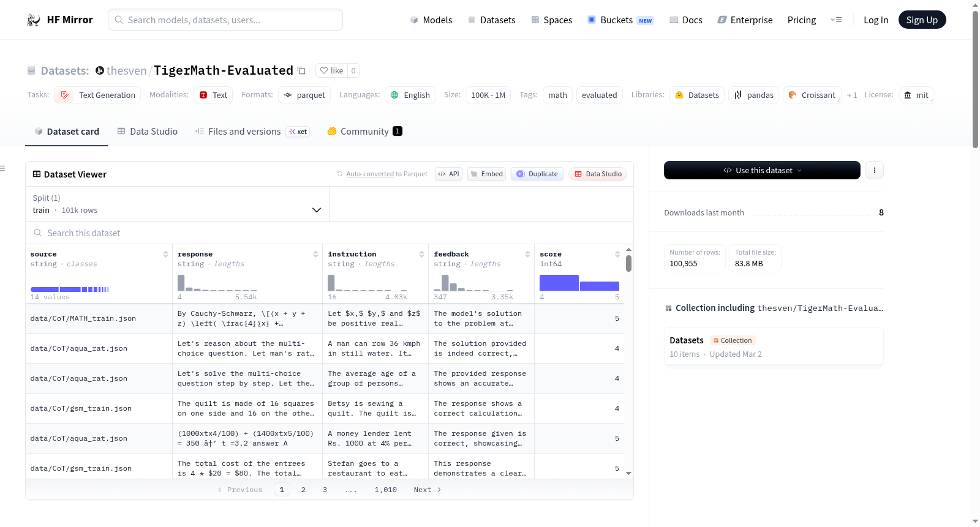Select the "By Cauchy-Schwarz" response cell
This screenshot has width=980, height=527.
point(247,318)
